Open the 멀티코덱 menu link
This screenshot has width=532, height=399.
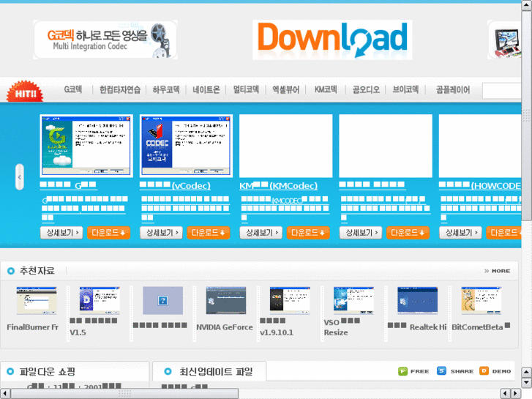click(246, 89)
